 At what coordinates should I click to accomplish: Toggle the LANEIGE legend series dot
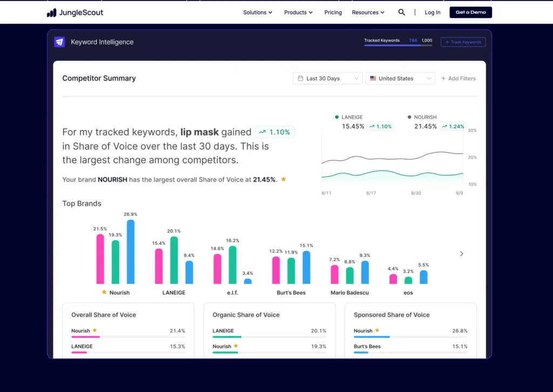[336, 117]
